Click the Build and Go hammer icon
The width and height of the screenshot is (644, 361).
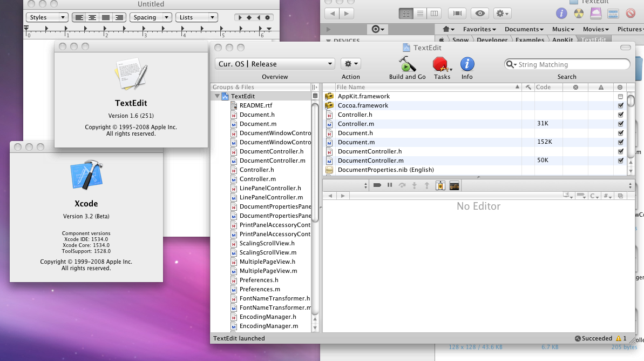click(407, 64)
